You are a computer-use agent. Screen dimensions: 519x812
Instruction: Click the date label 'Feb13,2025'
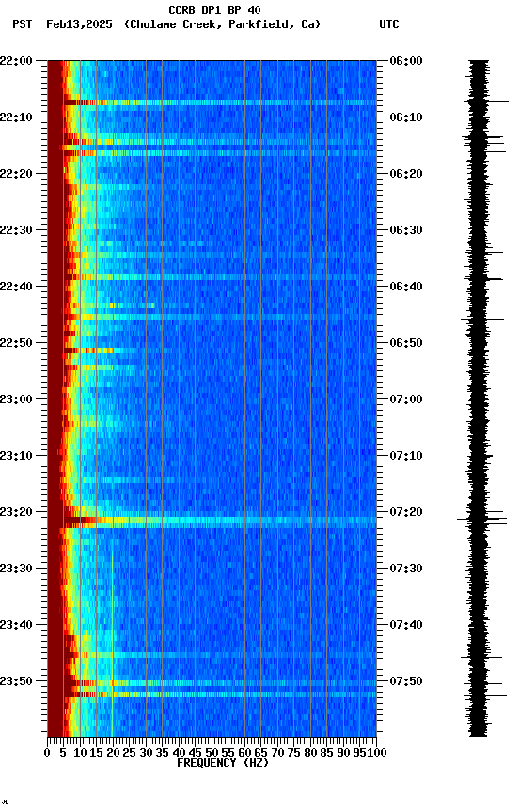pyautogui.click(x=79, y=24)
